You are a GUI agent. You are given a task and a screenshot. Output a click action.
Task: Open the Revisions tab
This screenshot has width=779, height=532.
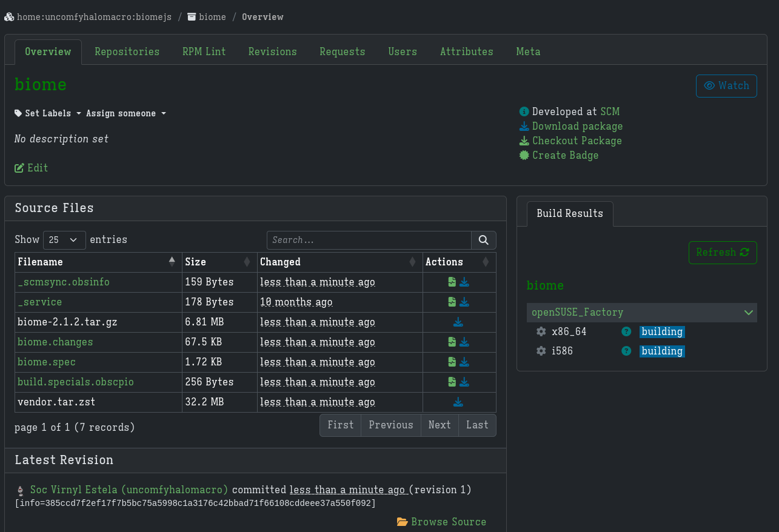(x=272, y=52)
